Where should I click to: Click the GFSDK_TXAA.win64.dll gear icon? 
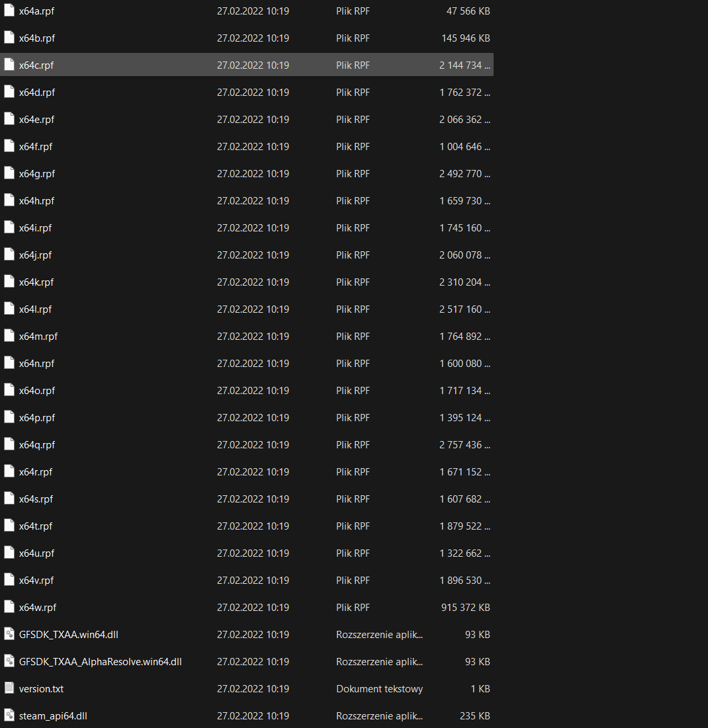click(9, 634)
